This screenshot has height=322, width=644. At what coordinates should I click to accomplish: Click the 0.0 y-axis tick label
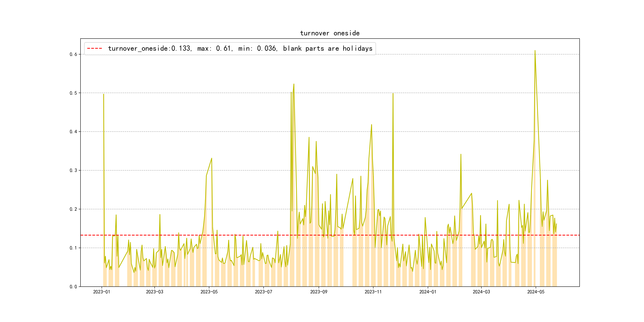pos(73,287)
